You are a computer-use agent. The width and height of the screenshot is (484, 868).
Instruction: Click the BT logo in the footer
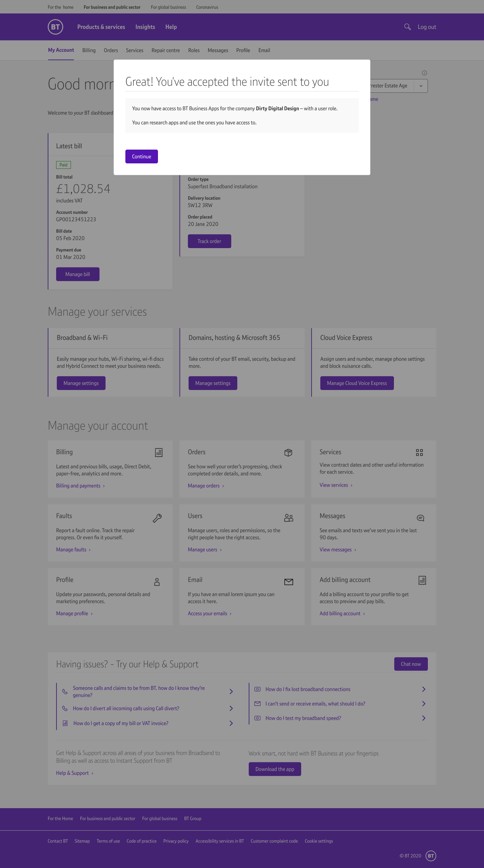pyautogui.click(x=431, y=856)
